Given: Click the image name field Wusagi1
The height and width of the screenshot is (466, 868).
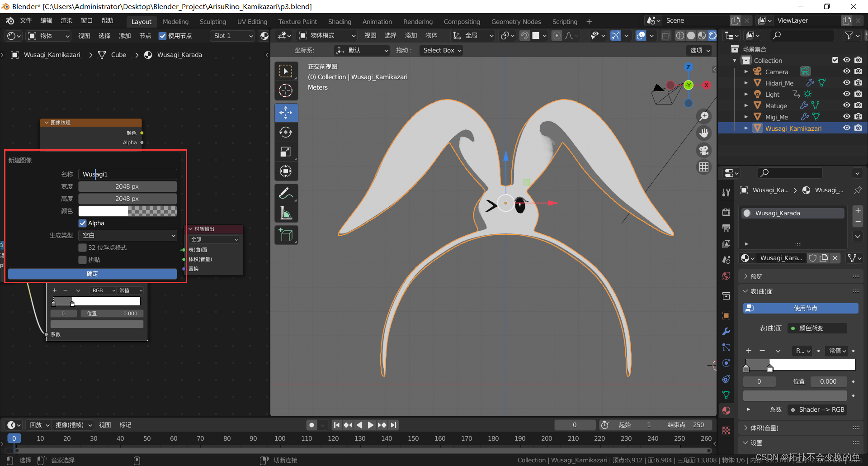Looking at the screenshot, I should (x=127, y=174).
